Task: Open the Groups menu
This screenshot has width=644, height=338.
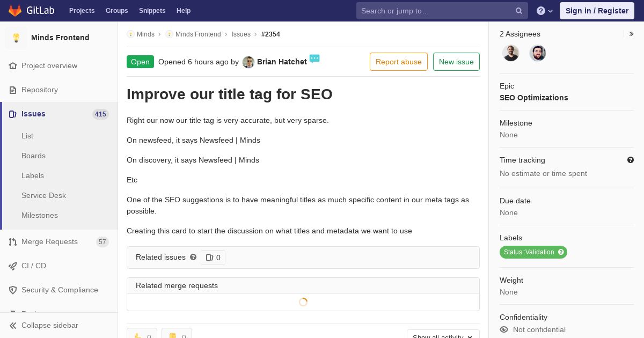Action: point(116,11)
